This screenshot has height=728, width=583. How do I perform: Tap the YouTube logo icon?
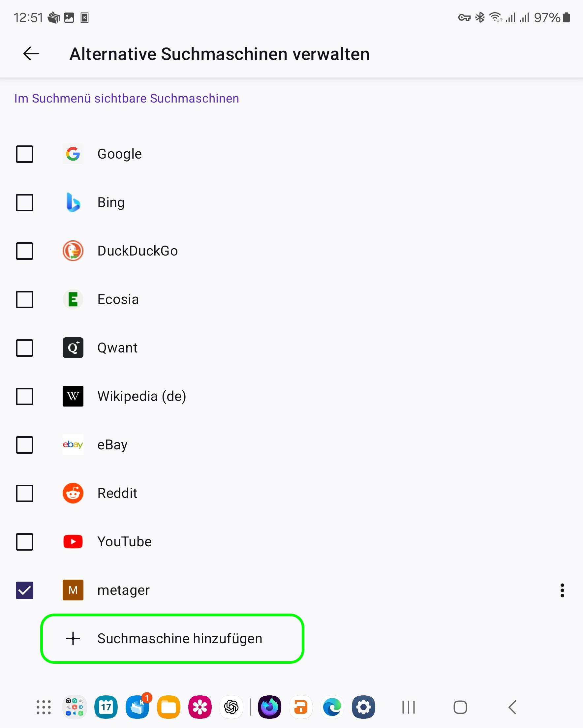[x=73, y=542]
